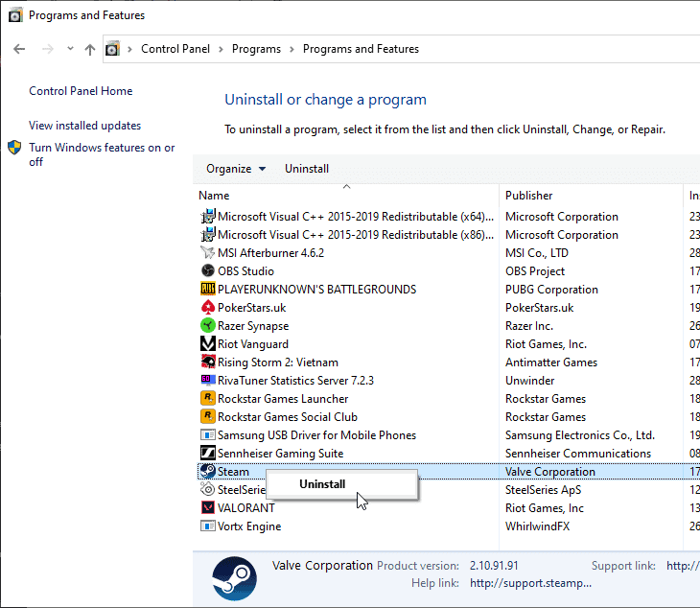Click the Razer Synapse green icon
The image size is (700, 608).
[x=207, y=326]
